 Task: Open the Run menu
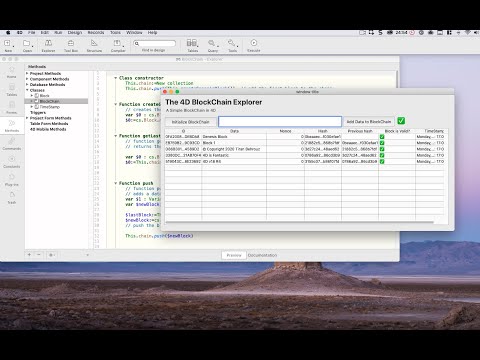[x=58, y=33]
